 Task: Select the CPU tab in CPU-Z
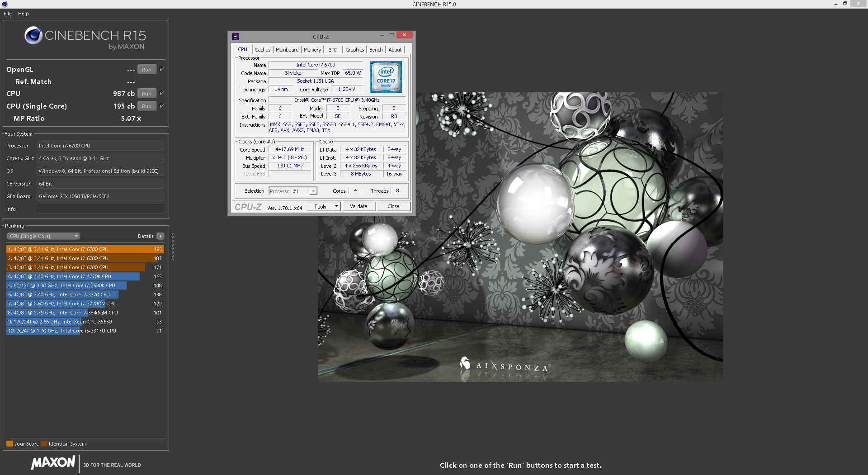pyautogui.click(x=243, y=49)
